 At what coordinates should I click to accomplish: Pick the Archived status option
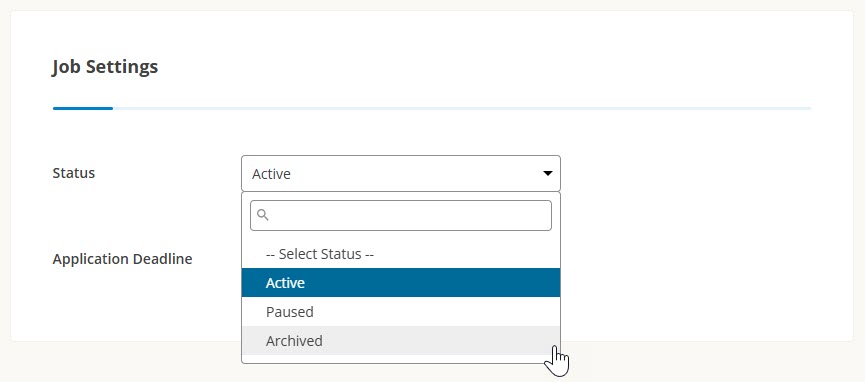pos(401,341)
